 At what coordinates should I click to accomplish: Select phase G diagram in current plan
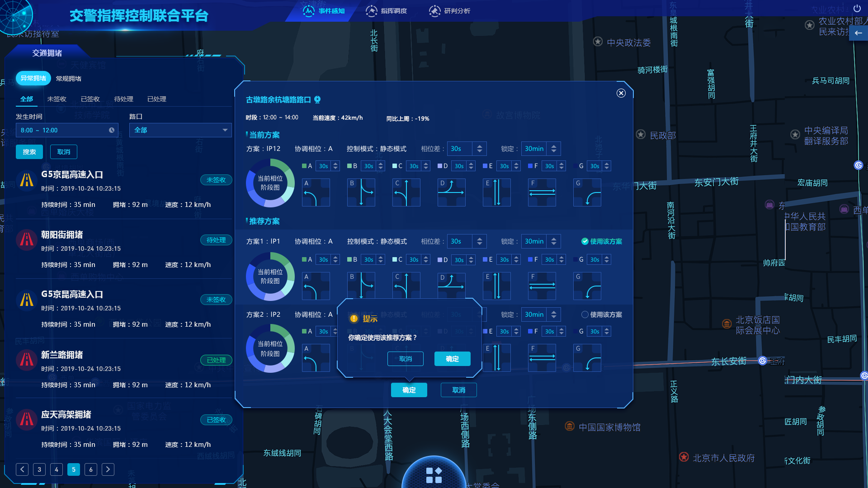(587, 192)
